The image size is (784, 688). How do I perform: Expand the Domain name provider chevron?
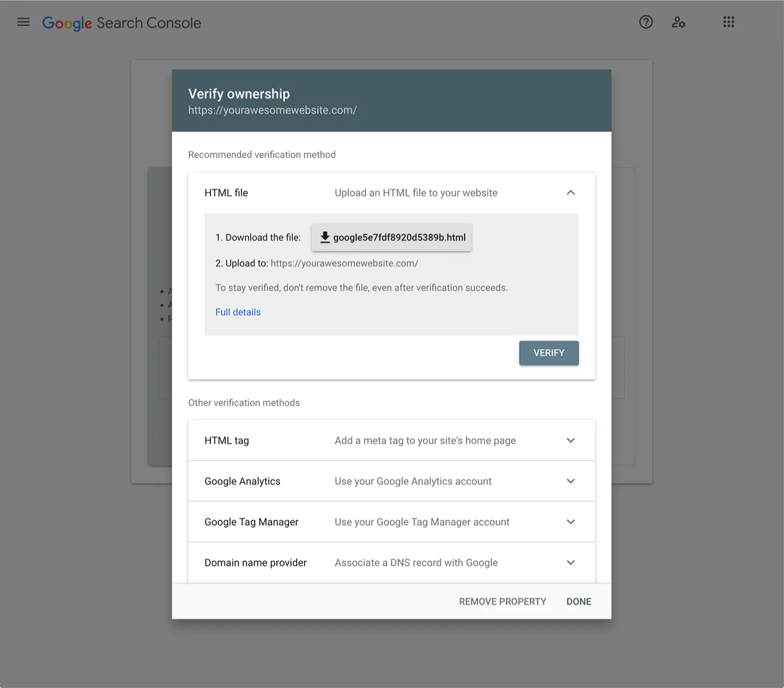click(570, 562)
